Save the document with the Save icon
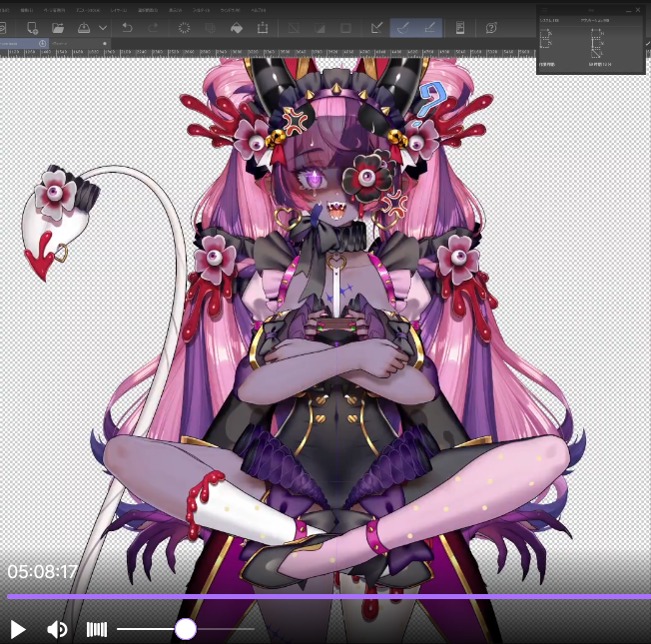 tap(84, 28)
